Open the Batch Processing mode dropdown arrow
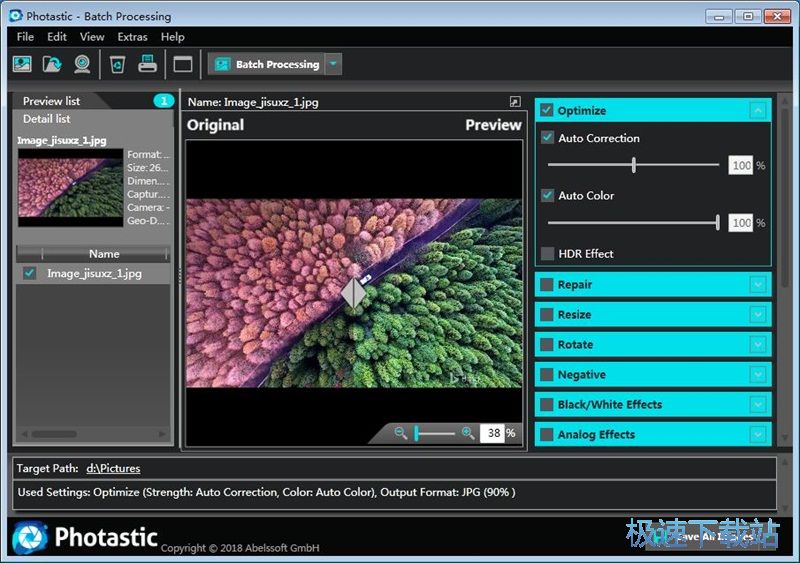Viewport: 800px width, 563px height. pos(333,64)
